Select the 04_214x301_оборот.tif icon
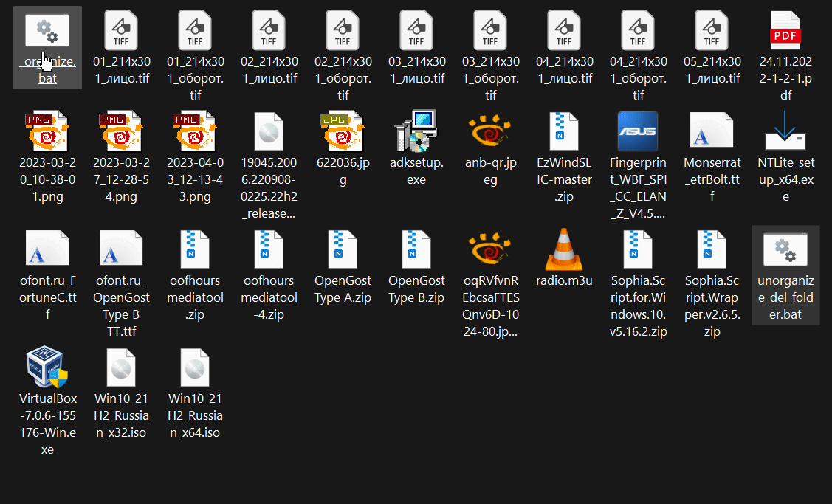Viewport: 832px width, 504px height. pyautogui.click(x=637, y=31)
